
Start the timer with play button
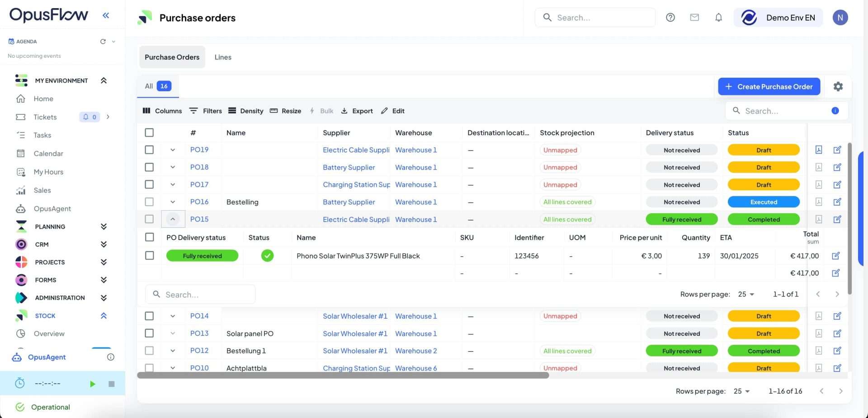[93, 384]
